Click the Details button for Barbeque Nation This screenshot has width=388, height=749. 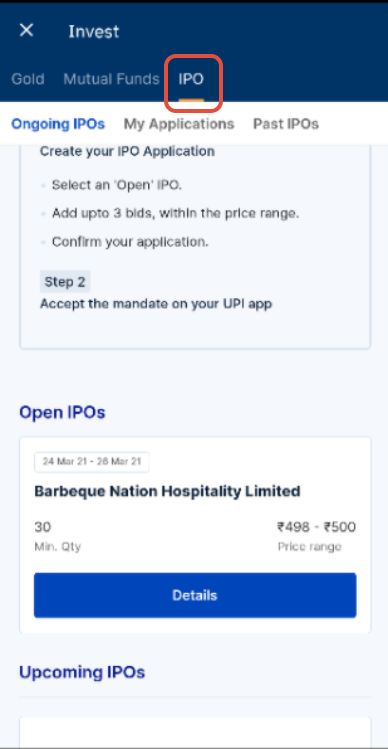tap(195, 595)
